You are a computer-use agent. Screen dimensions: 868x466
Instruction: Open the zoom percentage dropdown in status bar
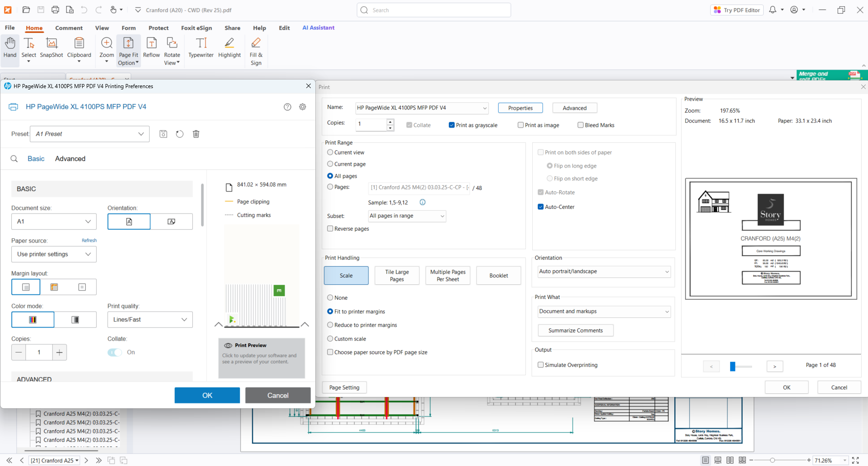coord(844,461)
